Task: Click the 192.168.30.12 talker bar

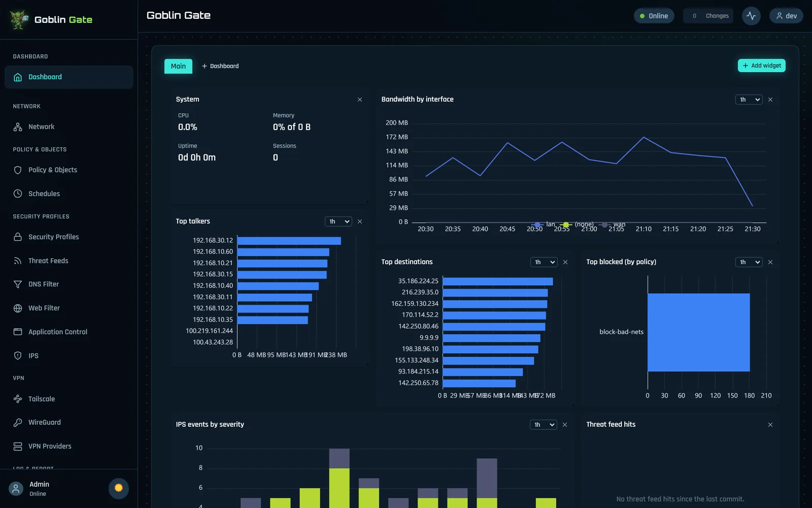Action: tap(289, 241)
